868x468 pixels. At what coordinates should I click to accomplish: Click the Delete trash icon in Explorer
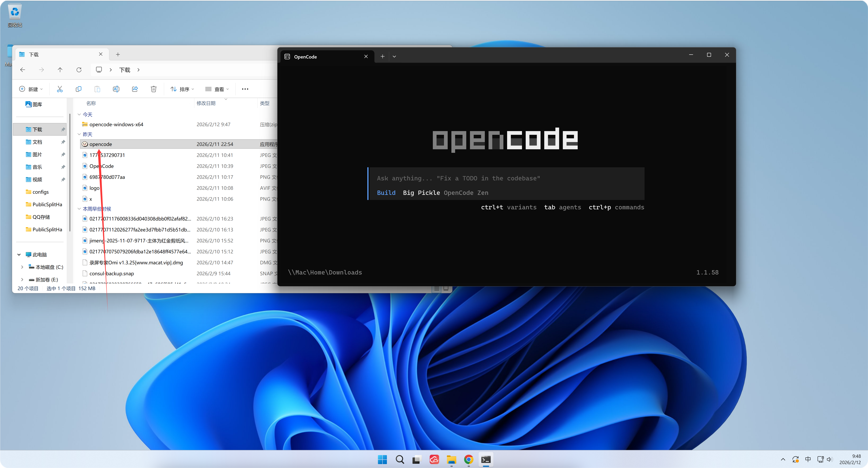click(x=154, y=89)
